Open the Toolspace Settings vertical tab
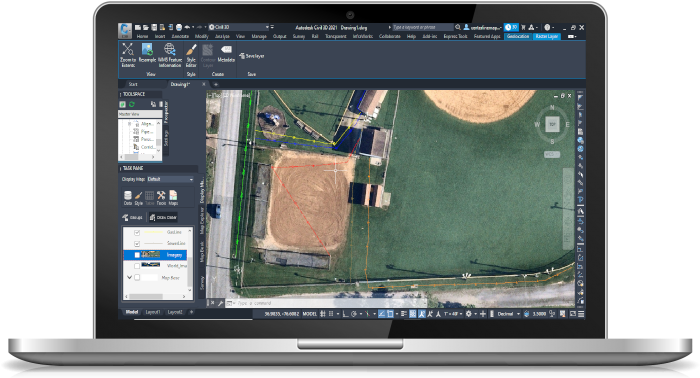Viewport: 700px width, 378px height. (x=166, y=138)
